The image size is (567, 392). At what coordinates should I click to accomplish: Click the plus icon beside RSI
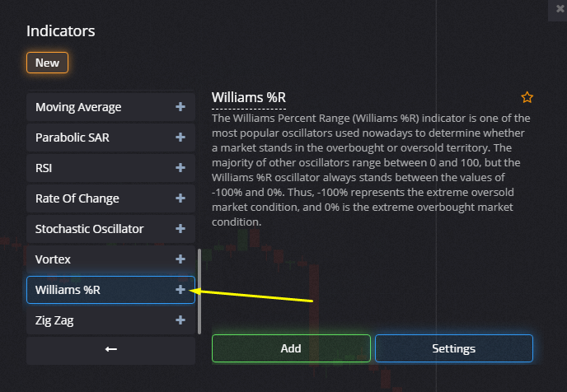coord(180,168)
